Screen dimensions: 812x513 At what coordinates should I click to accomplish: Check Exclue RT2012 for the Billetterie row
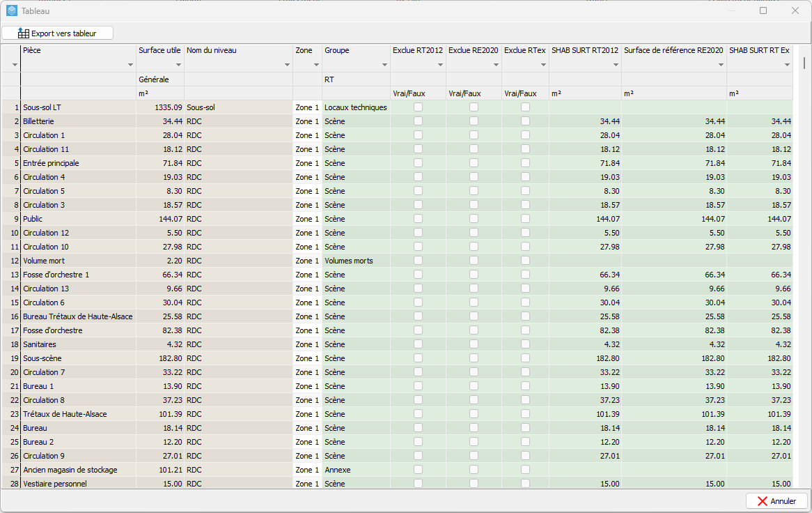pyautogui.click(x=418, y=121)
